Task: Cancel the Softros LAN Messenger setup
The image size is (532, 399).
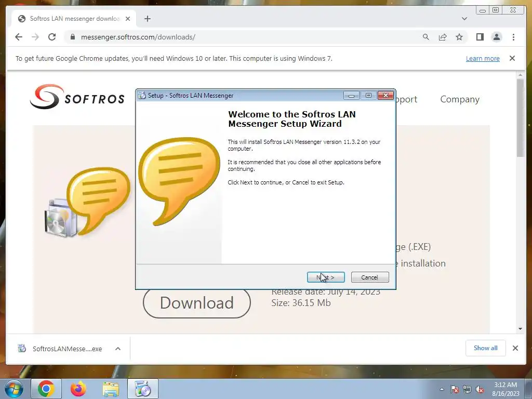Action: coord(370,277)
